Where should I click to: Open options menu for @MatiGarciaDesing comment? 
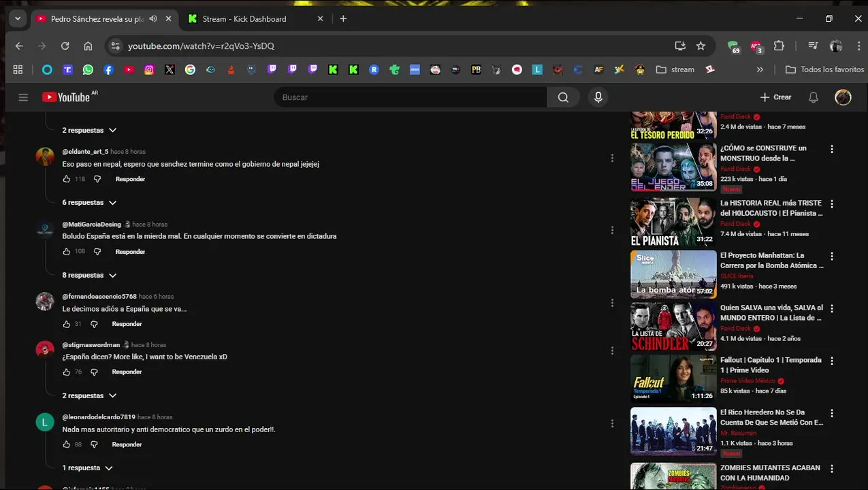point(612,230)
